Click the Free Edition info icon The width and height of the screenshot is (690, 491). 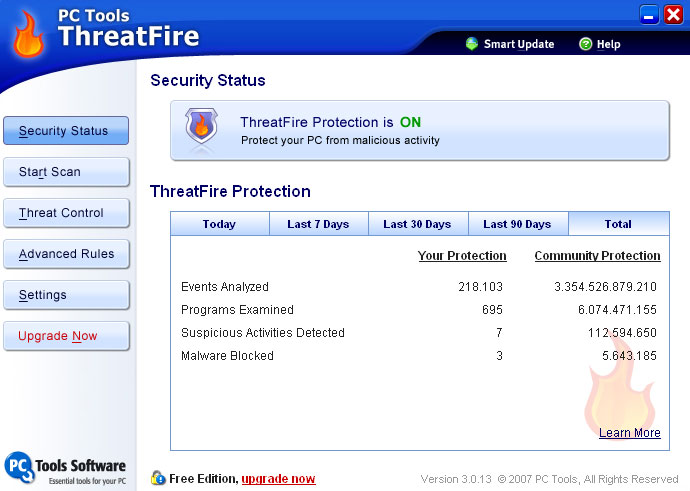coord(158,479)
